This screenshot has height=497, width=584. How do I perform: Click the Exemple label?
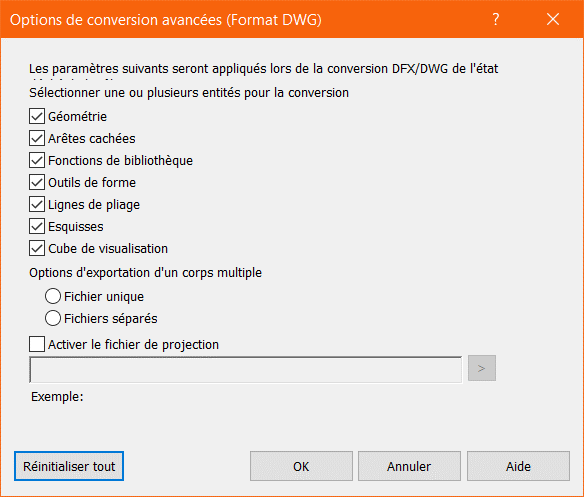[57, 397]
